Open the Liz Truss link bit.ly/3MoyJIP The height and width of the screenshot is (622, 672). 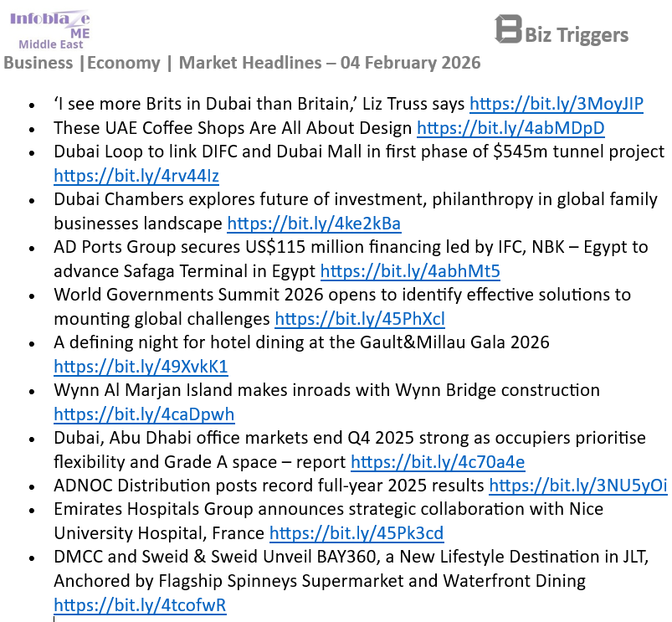coord(557,104)
